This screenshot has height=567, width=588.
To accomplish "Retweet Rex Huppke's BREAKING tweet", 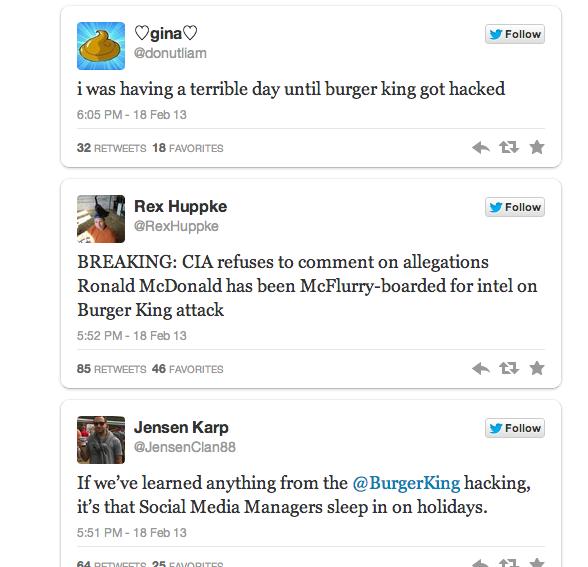I will click(509, 368).
